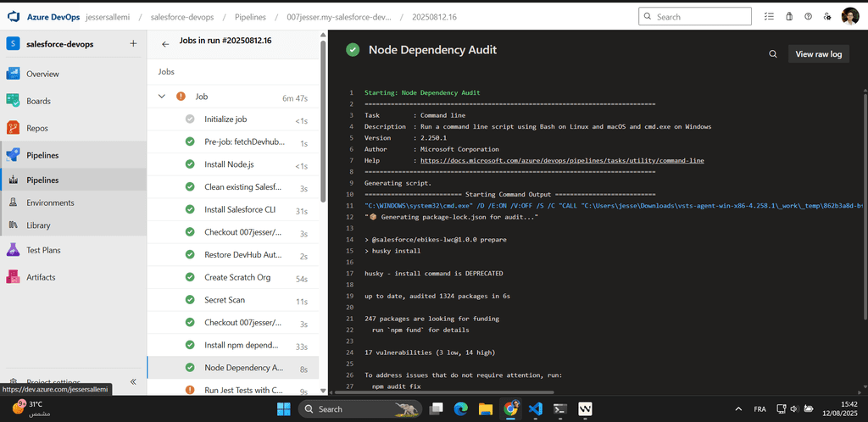Select the Secret Scan step
Screen dimensions: 868x422
[233, 300]
